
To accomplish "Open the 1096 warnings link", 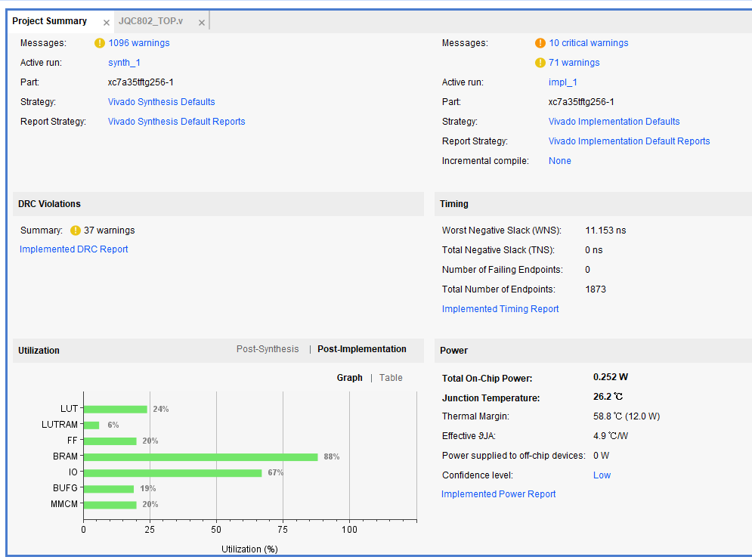I will [139, 43].
